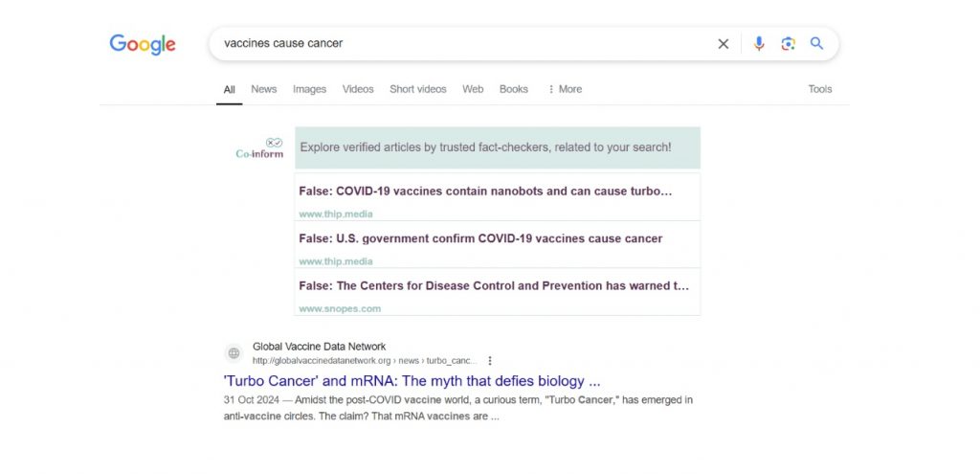Select the Books tab
Image resolution: width=980 pixels, height=474 pixels.
click(x=513, y=89)
